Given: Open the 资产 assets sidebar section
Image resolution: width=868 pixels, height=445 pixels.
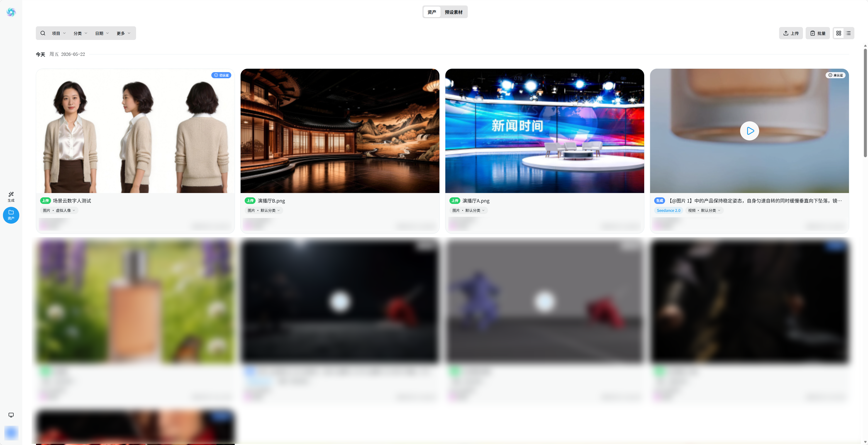Looking at the screenshot, I should (x=11, y=215).
